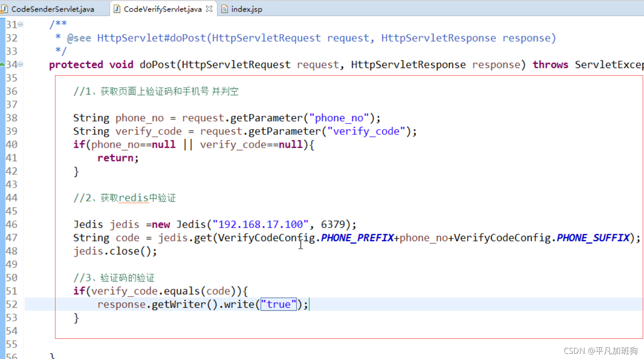This screenshot has width=644, height=359.
Task: Click the doPost method name in the declaration
Action: [x=157, y=65]
